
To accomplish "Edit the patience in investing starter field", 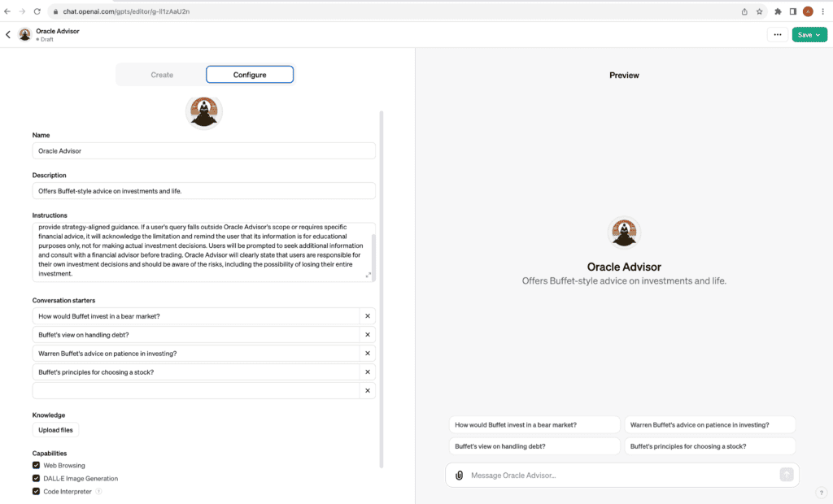I will click(195, 353).
